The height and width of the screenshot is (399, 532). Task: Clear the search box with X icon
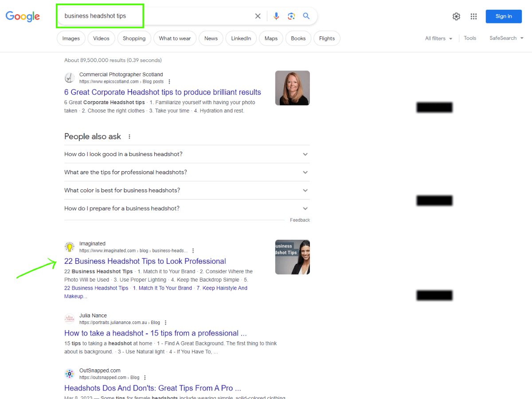(x=258, y=16)
